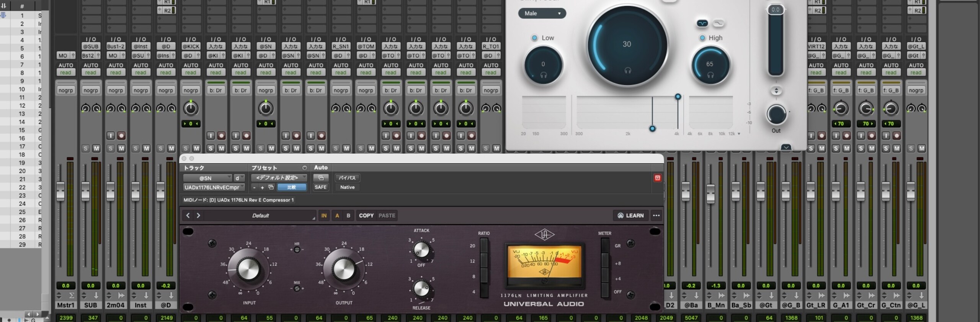Click the 1176 INPUT knob
The image size is (980, 322).
pos(248,269)
